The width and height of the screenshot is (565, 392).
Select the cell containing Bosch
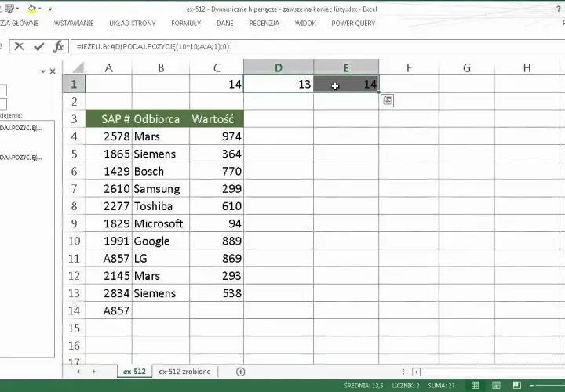161,172
